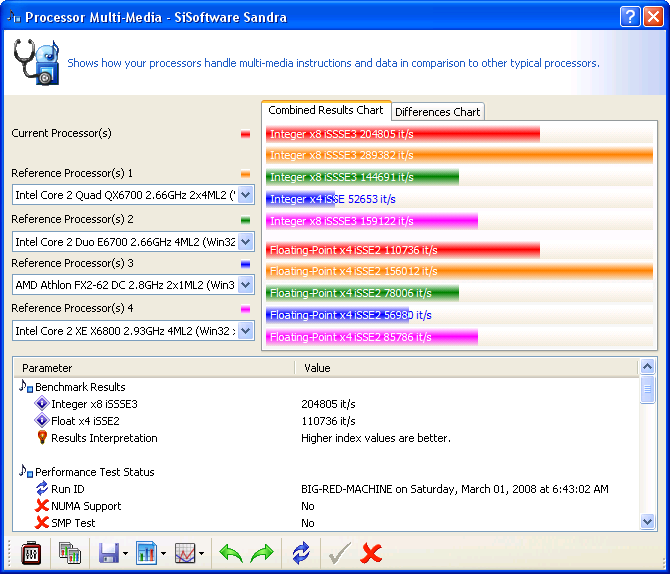
Task: Click the blue module description text
Action: point(333,63)
